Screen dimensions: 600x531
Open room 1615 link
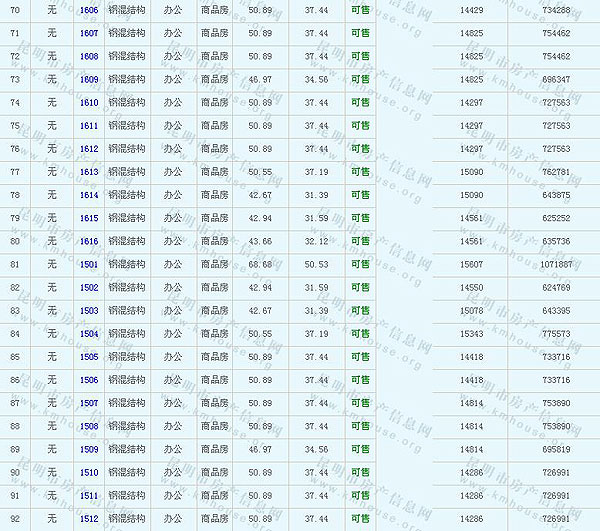pyautogui.click(x=89, y=218)
